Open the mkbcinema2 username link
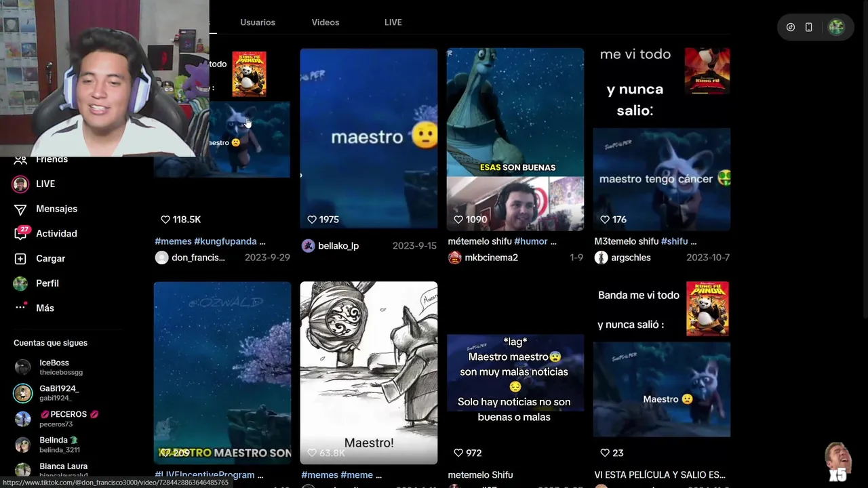The image size is (868, 488). 491,258
